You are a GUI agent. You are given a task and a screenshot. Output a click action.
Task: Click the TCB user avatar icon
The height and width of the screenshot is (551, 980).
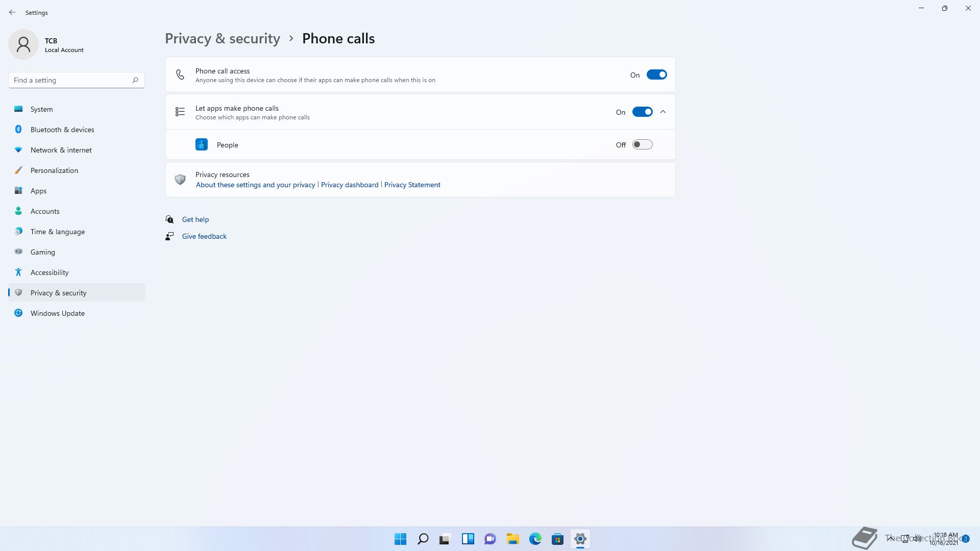tap(23, 45)
